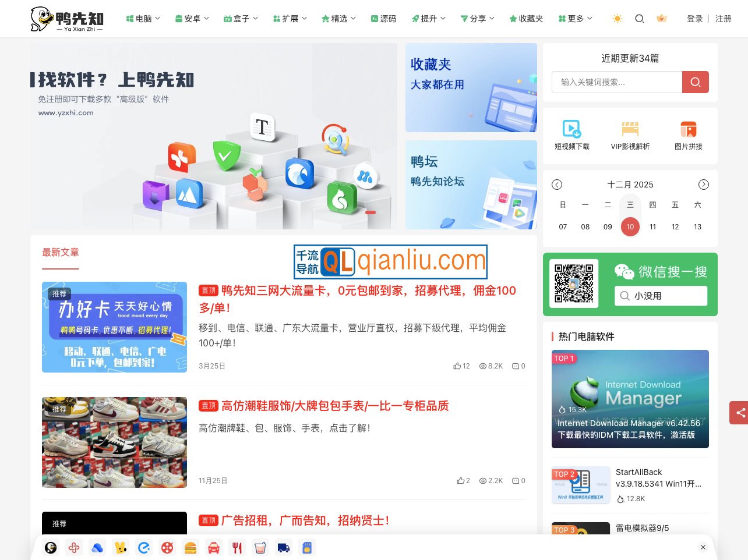Open the VIP影视解析 tool icon
Viewport: 748px width, 560px height.
point(630,134)
